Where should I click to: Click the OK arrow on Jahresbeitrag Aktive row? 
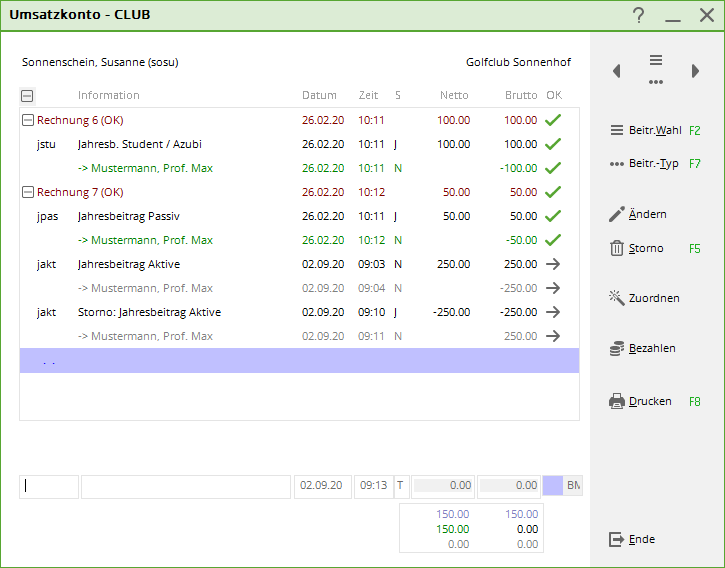tap(553, 264)
